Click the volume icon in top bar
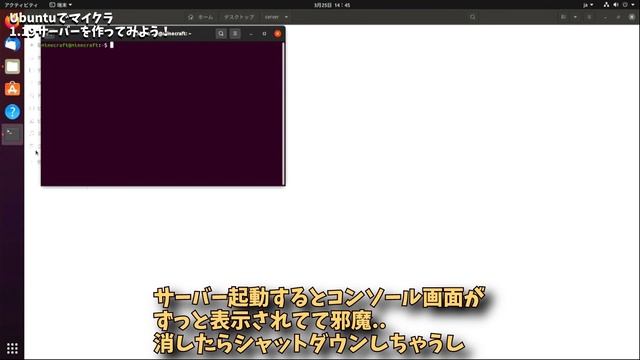Screen dimensions: 640x360 point(616,5)
